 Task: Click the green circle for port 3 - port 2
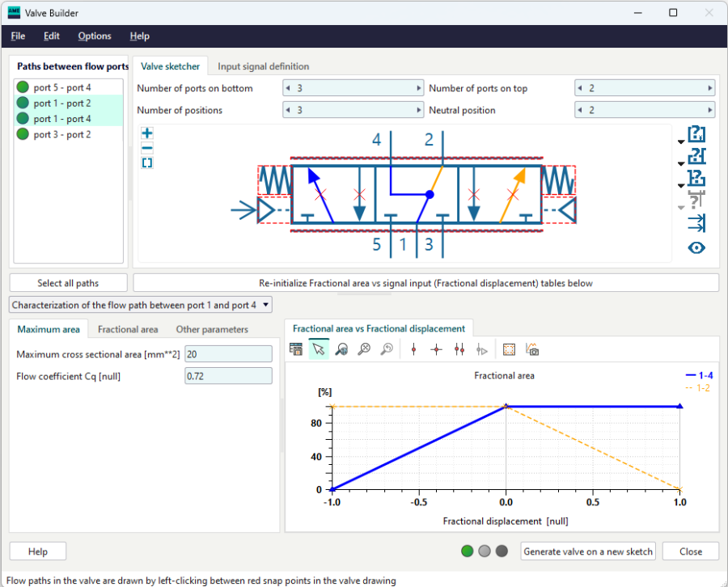(x=23, y=134)
